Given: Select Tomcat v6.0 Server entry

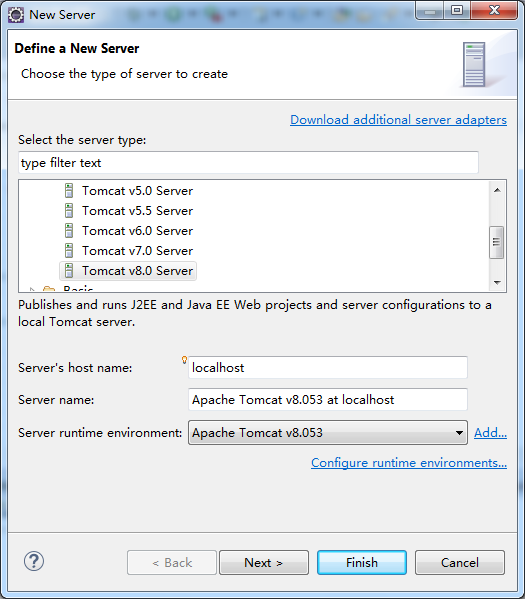Looking at the screenshot, I should pyautogui.click(x=137, y=231).
